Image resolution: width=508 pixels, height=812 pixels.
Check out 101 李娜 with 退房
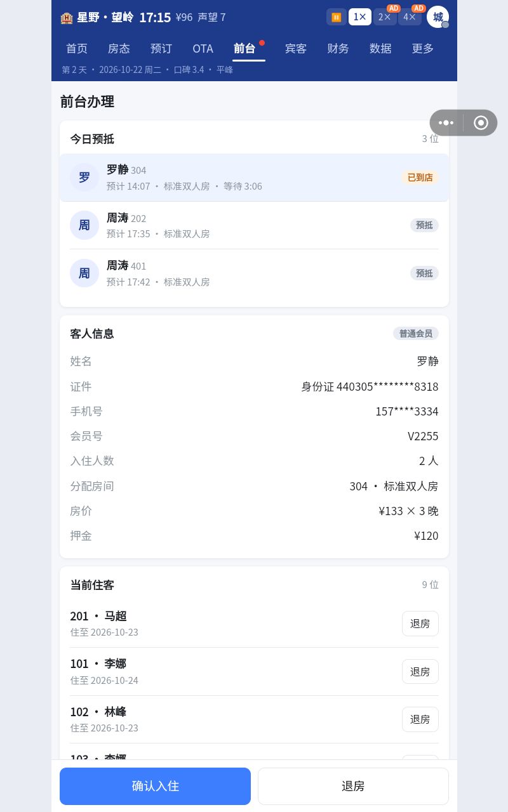point(420,671)
